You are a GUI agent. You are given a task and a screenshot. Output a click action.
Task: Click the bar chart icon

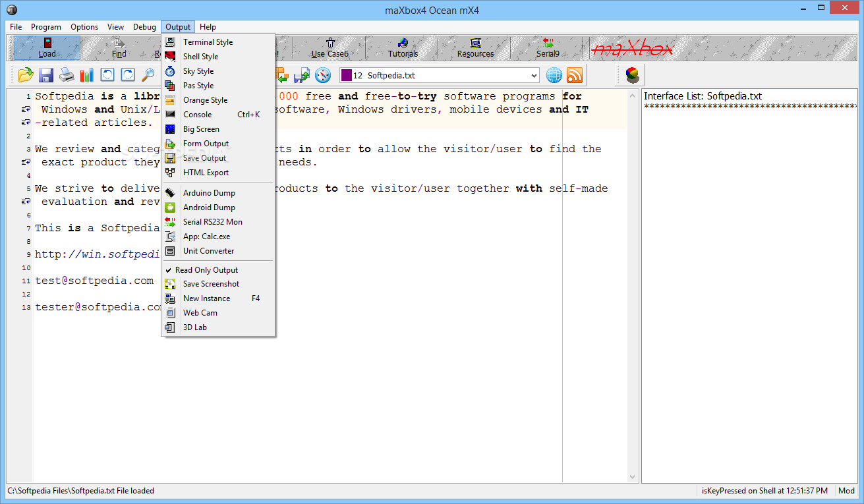87,75
